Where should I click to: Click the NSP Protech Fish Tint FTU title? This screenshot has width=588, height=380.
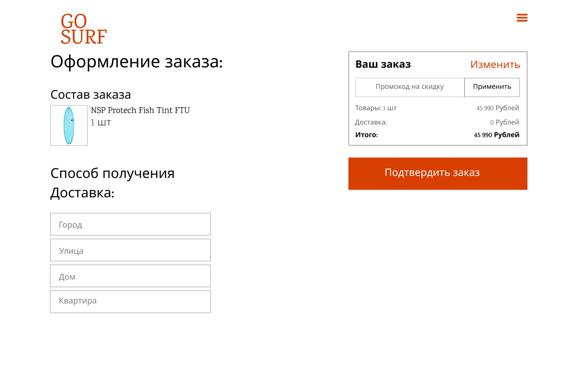[140, 110]
